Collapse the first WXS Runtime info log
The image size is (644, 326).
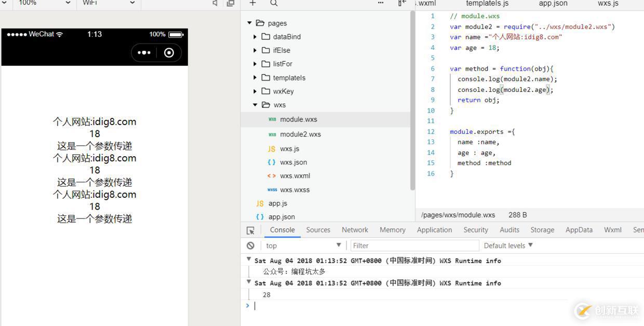point(249,259)
